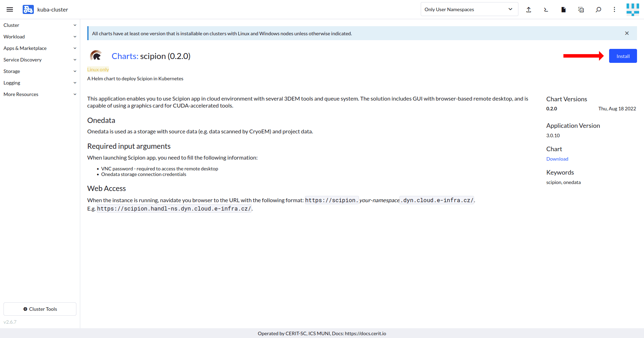
Task: Dismiss the charts info banner
Action: point(627,33)
